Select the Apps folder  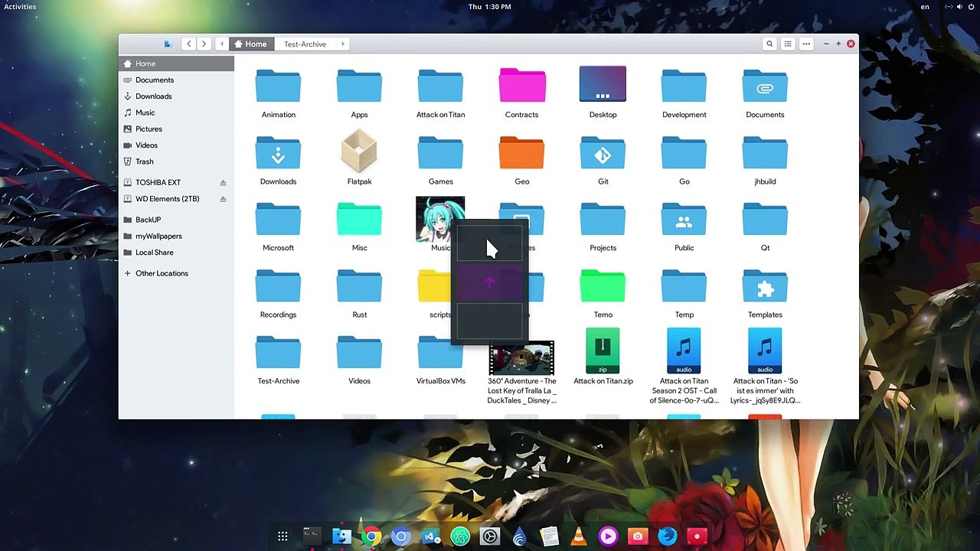click(x=359, y=86)
